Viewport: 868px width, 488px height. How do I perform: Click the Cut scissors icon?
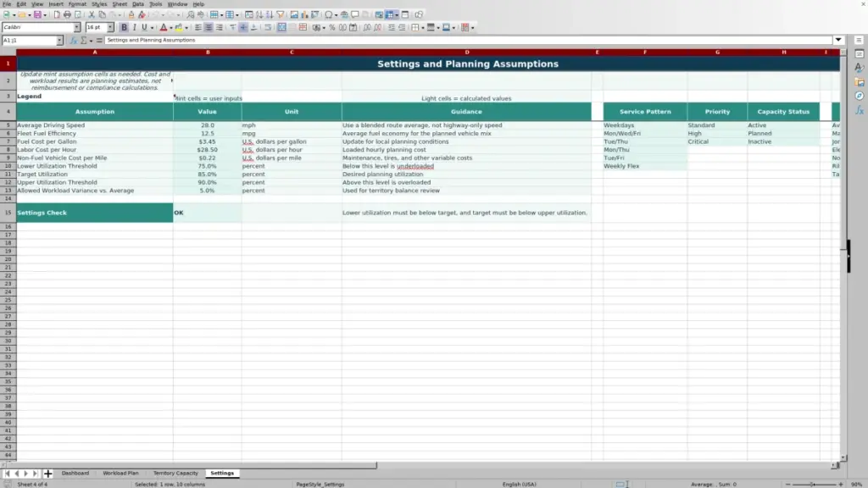tap(92, 14)
